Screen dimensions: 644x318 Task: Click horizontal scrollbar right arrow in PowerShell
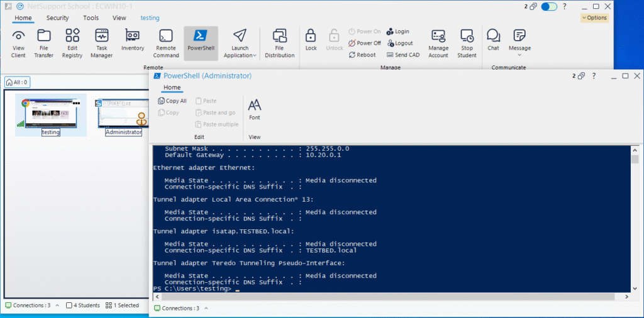pos(626,296)
